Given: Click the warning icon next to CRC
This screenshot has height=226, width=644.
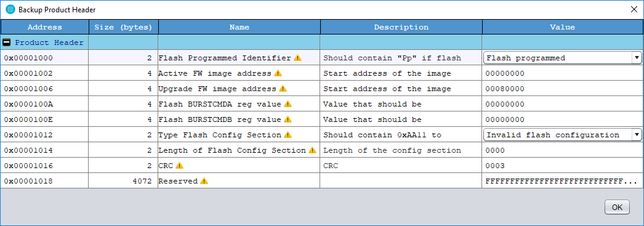Looking at the screenshot, I should pyautogui.click(x=180, y=166).
